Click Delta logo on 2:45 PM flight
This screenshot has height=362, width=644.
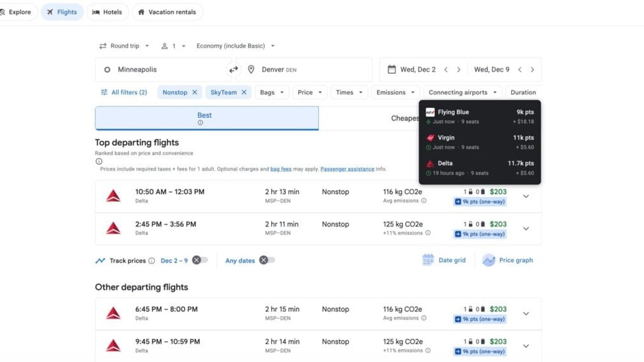coord(113,228)
